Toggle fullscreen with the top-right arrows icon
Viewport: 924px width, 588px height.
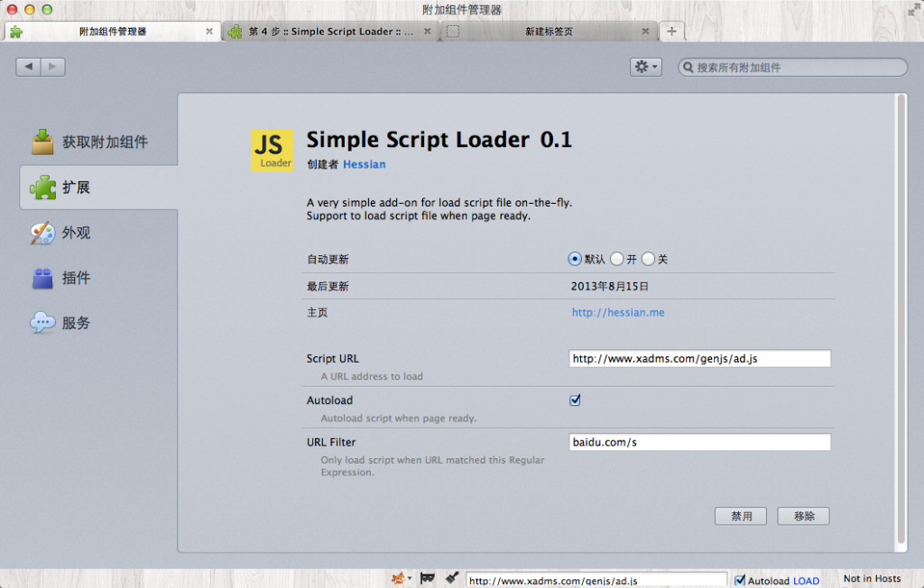click(x=914, y=9)
